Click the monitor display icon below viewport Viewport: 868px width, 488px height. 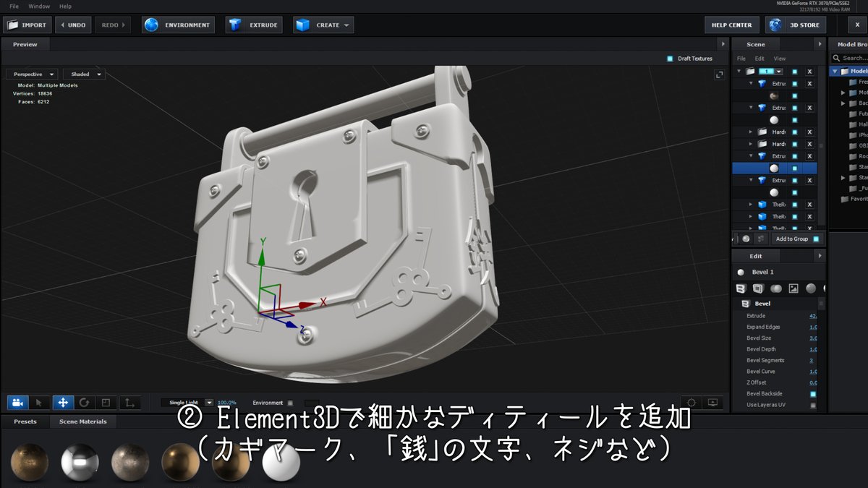coord(712,403)
